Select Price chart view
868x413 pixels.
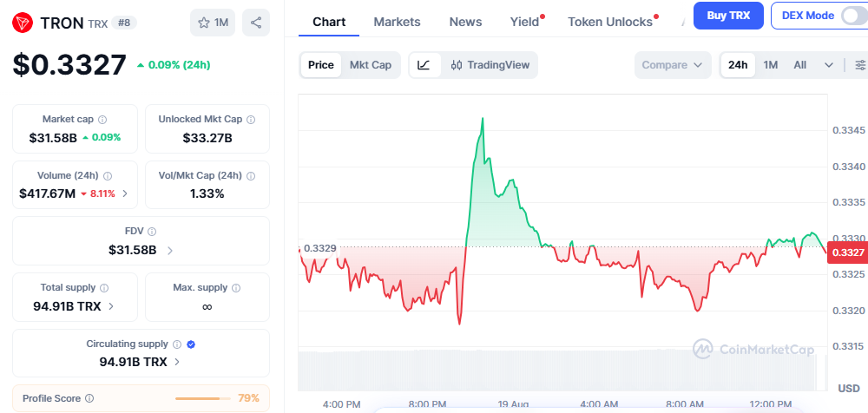321,65
